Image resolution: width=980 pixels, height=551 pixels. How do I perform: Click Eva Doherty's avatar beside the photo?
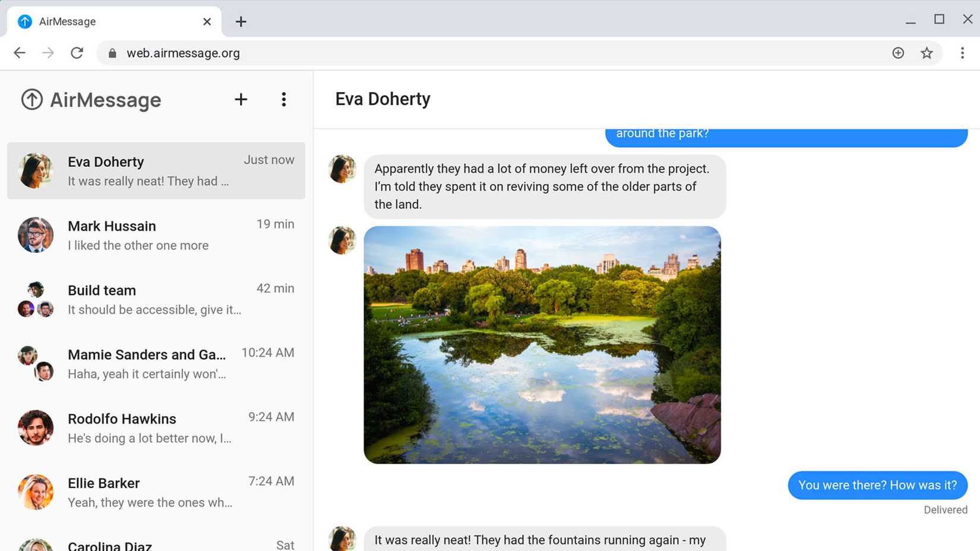coord(342,240)
